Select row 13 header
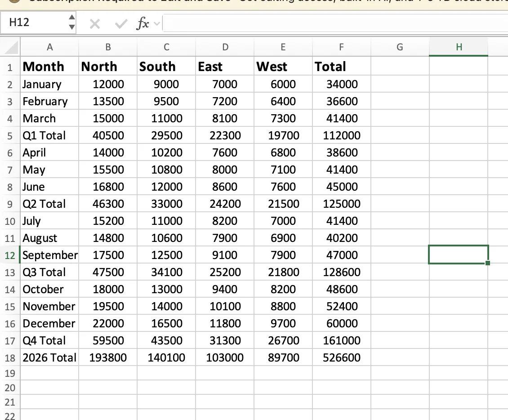 pos(10,272)
